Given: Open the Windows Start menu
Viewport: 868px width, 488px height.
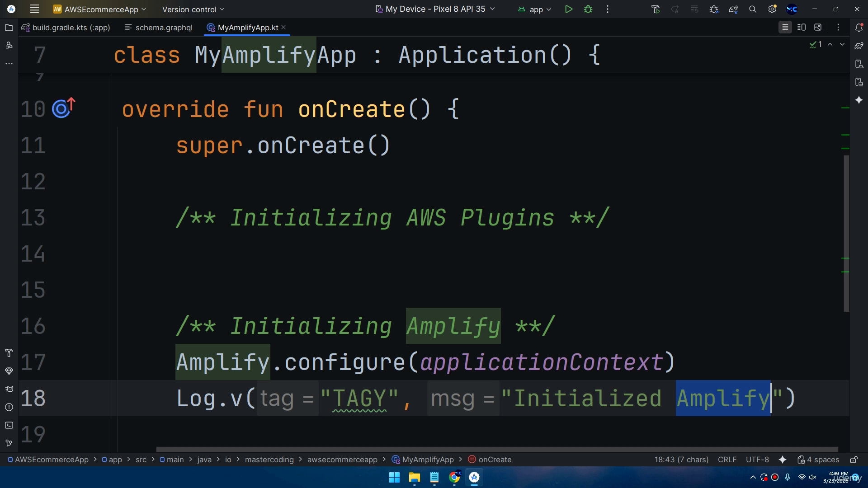Looking at the screenshot, I should pyautogui.click(x=394, y=477).
